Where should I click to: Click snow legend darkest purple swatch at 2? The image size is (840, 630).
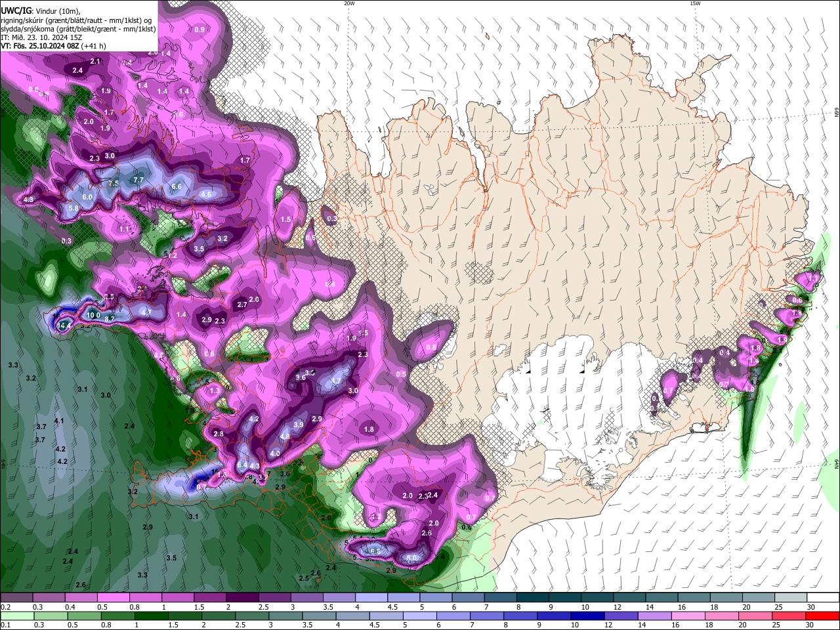coord(242,598)
